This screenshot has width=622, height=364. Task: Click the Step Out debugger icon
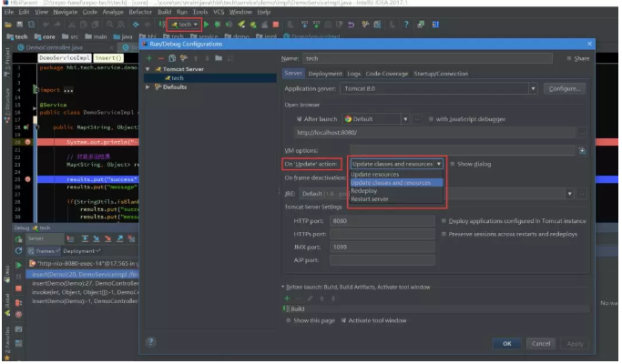[x=120, y=238]
